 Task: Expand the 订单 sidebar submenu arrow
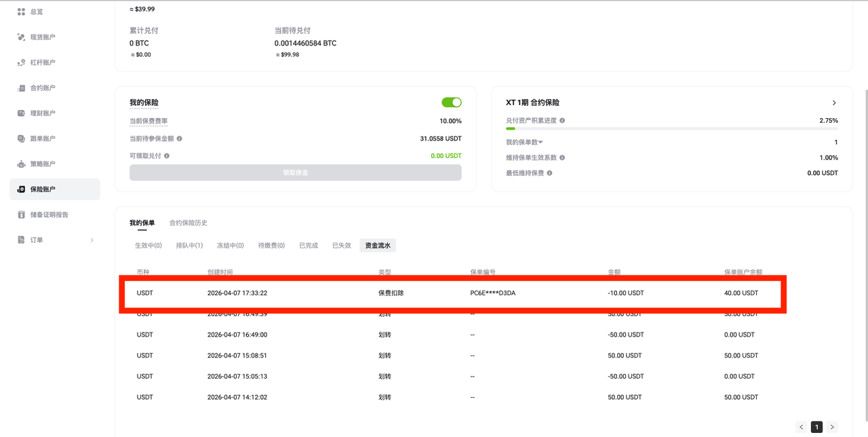(92, 240)
